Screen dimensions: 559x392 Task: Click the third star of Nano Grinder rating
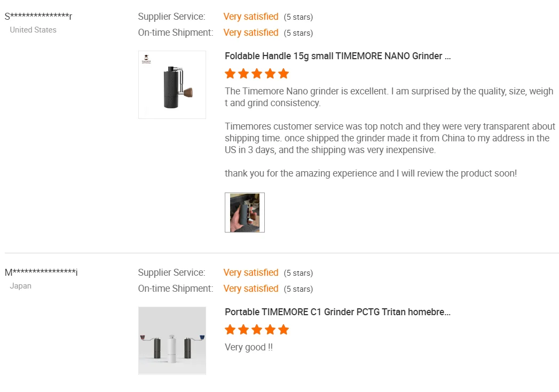[x=257, y=74]
